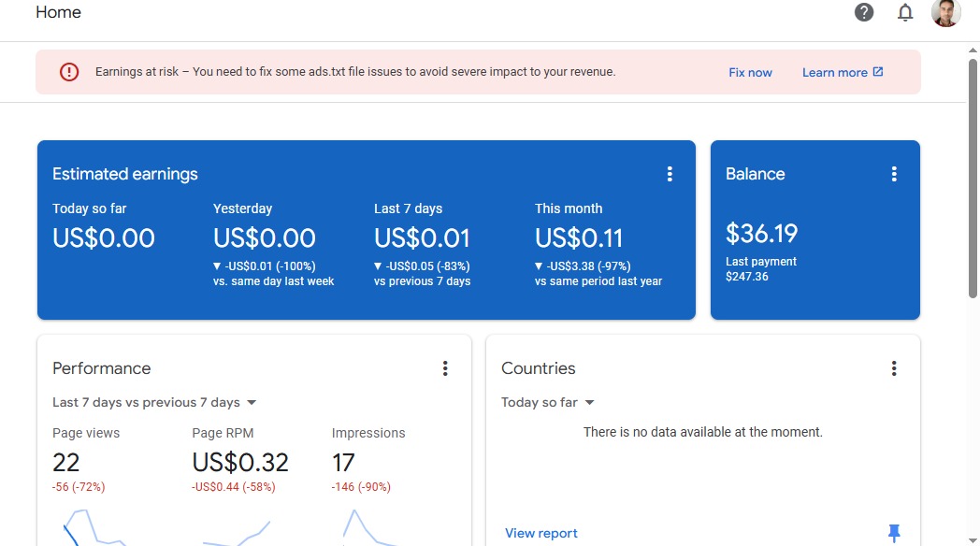Open Balance card three-dot menu
980x546 pixels.
(x=894, y=174)
